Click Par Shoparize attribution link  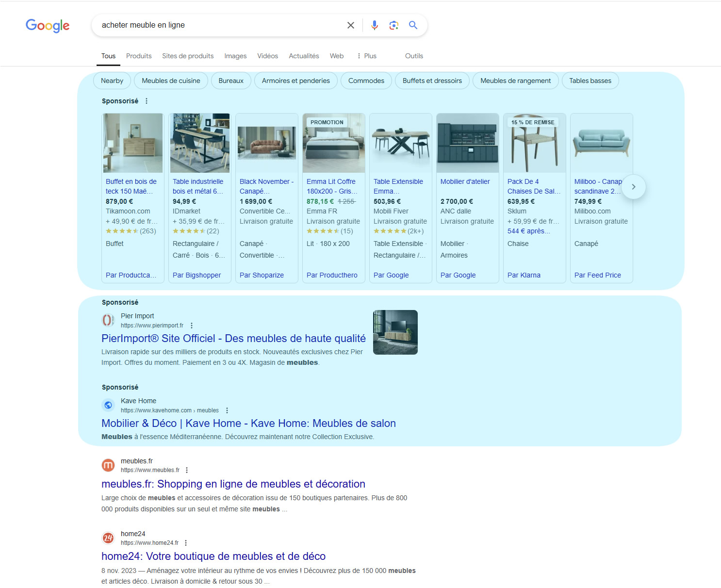262,275
